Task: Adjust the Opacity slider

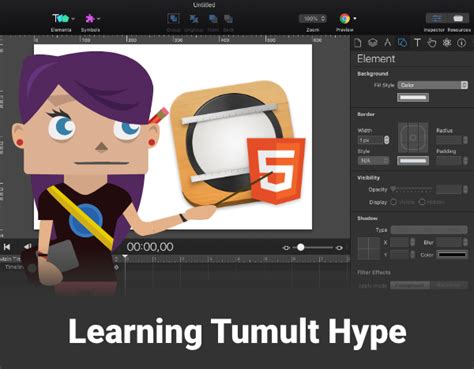Action: click(411, 189)
